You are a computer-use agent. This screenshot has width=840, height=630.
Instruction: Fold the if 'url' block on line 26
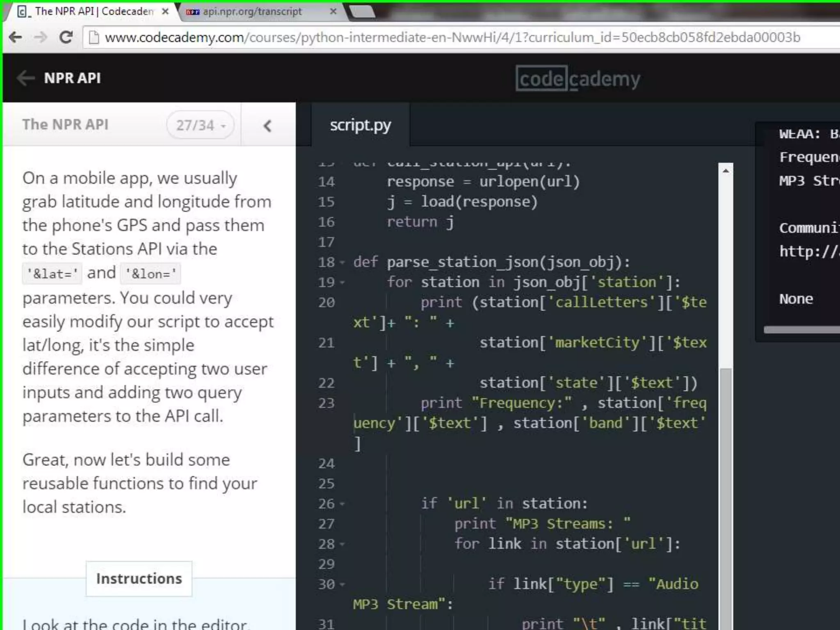tap(342, 504)
